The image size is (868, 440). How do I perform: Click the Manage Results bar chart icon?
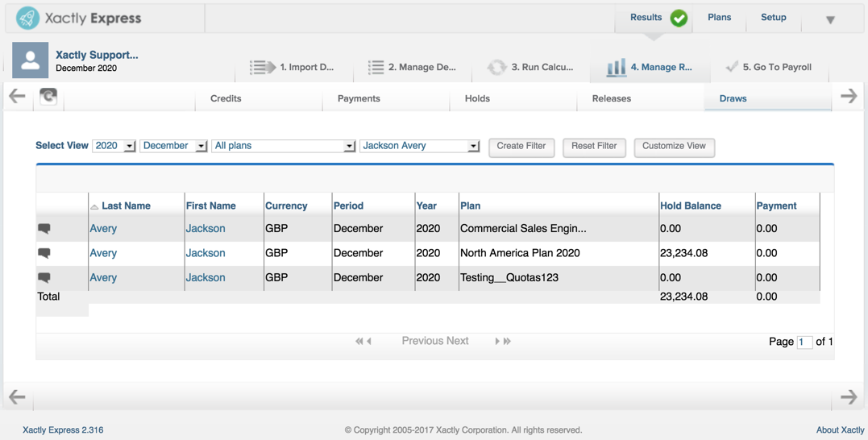pyautogui.click(x=616, y=67)
